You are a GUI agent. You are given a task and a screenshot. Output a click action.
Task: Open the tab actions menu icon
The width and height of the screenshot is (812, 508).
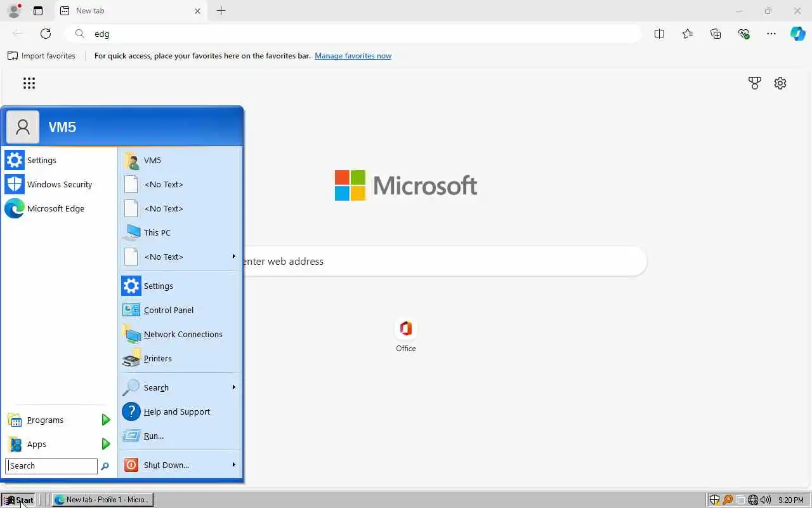tap(38, 11)
